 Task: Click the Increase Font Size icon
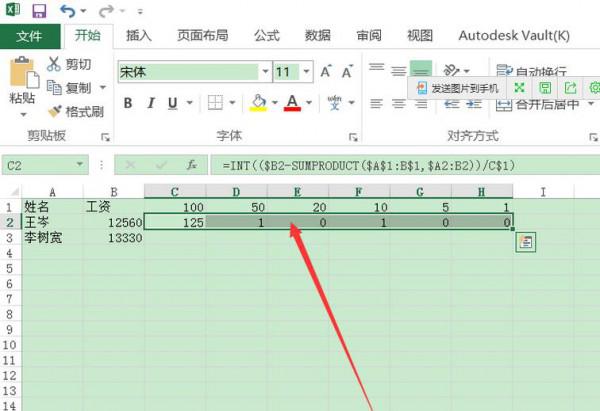[x=326, y=71]
